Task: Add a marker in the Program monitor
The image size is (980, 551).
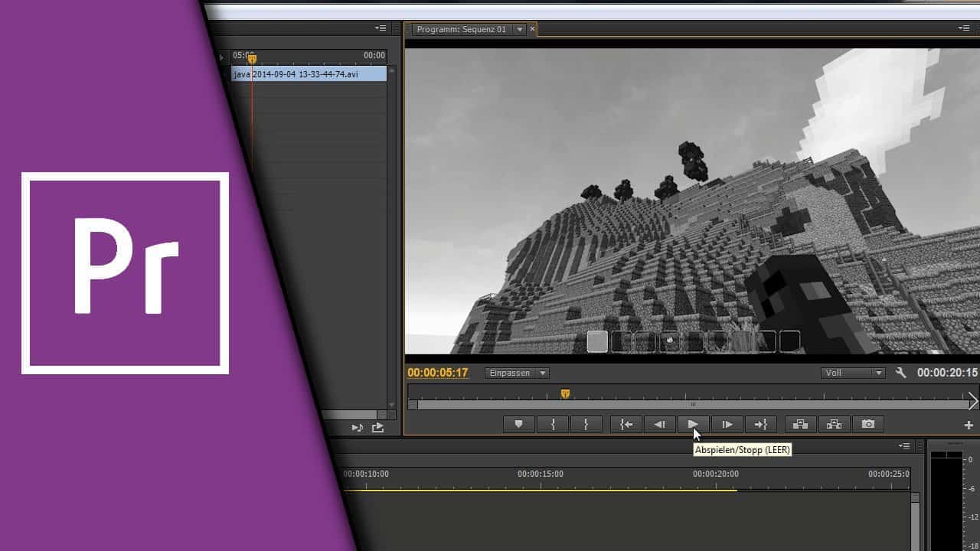Action: (x=518, y=424)
